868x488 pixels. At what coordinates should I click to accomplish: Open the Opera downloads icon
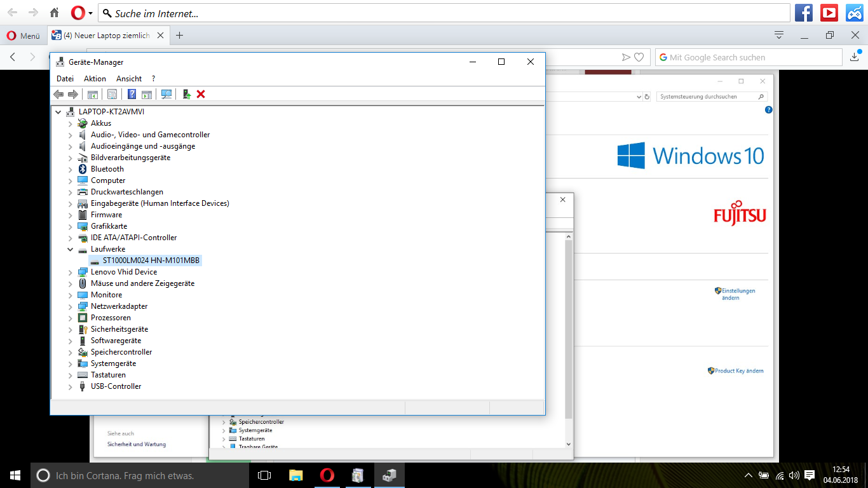pos(855,57)
